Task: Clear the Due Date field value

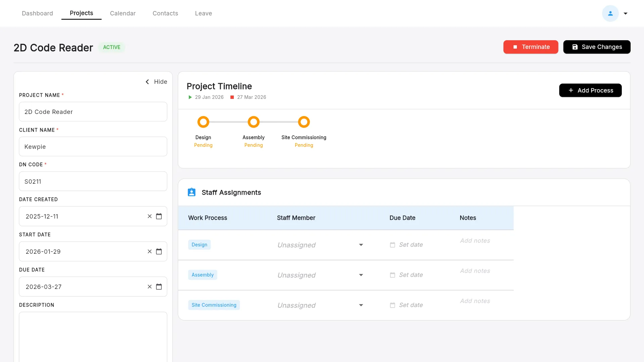Action: click(x=150, y=287)
